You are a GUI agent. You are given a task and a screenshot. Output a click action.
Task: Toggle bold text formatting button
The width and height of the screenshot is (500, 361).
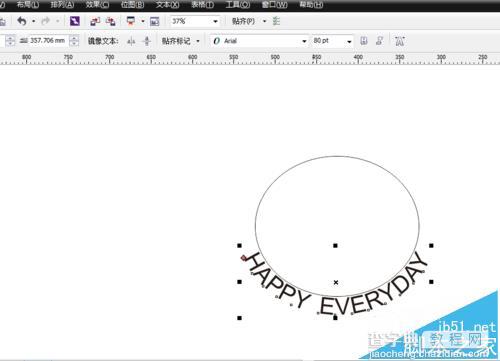(x=364, y=41)
